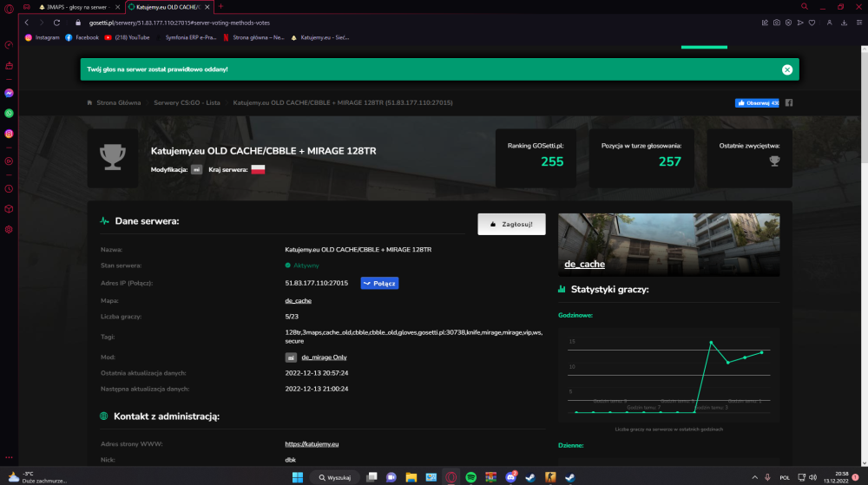Close the 3MAPS tab
The height and width of the screenshot is (485, 868).
[117, 7]
